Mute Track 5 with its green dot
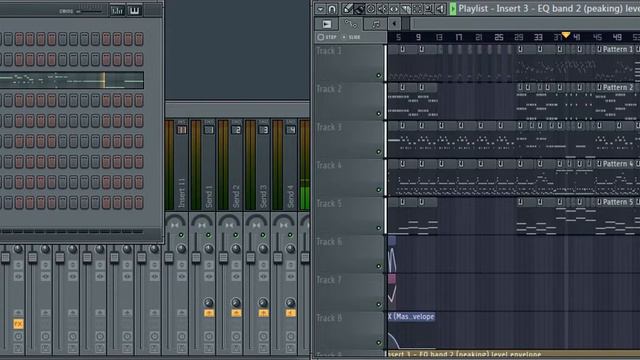The width and height of the screenshot is (640, 360). [x=378, y=228]
